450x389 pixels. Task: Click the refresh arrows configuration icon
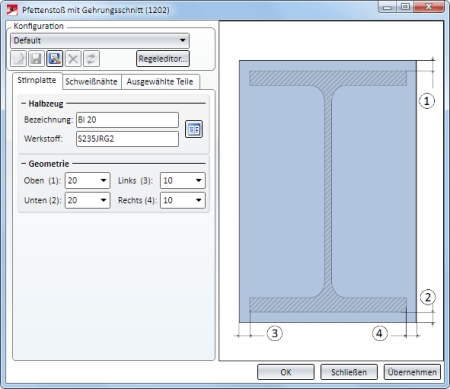(x=91, y=59)
